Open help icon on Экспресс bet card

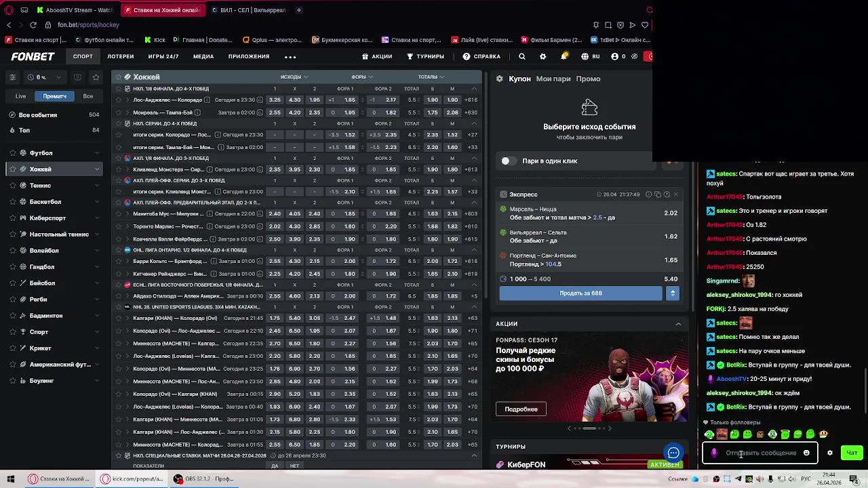coord(667,195)
